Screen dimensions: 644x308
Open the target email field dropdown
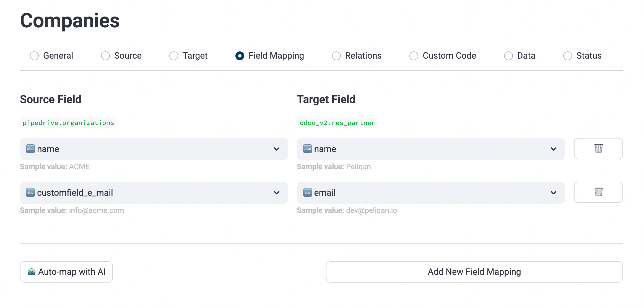click(431, 193)
